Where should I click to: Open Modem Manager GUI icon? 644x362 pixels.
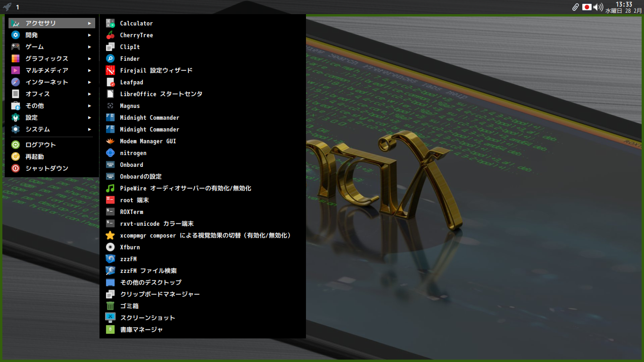pyautogui.click(x=110, y=141)
